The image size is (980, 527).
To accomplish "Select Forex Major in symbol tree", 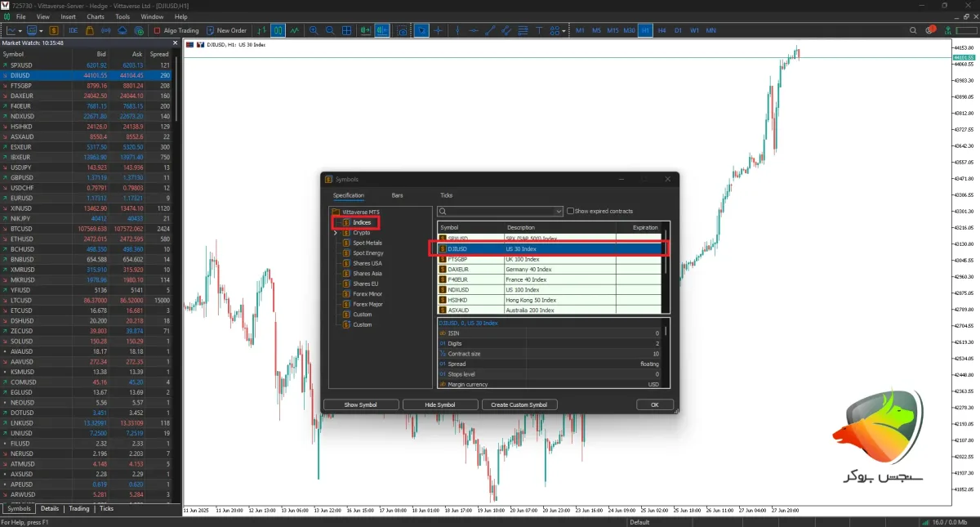I will 367,304.
